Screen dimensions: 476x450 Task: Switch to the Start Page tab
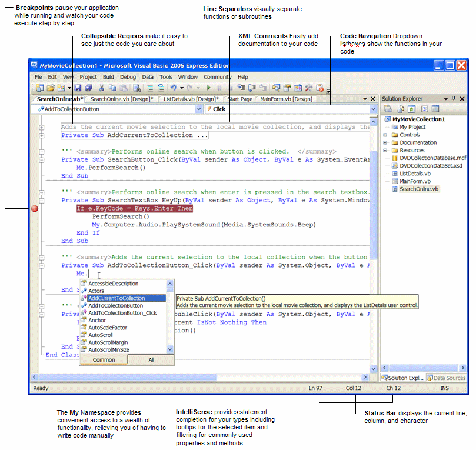click(x=240, y=99)
